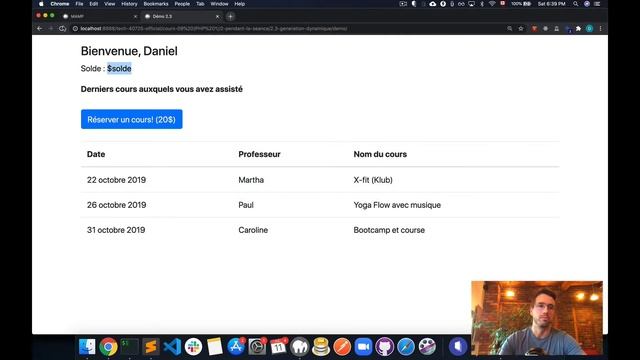Open the People menu
640x360 pixels.
tap(182, 4)
